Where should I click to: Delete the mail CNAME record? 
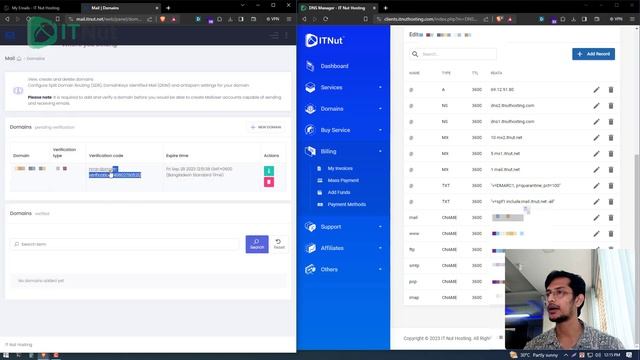pyautogui.click(x=611, y=218)
